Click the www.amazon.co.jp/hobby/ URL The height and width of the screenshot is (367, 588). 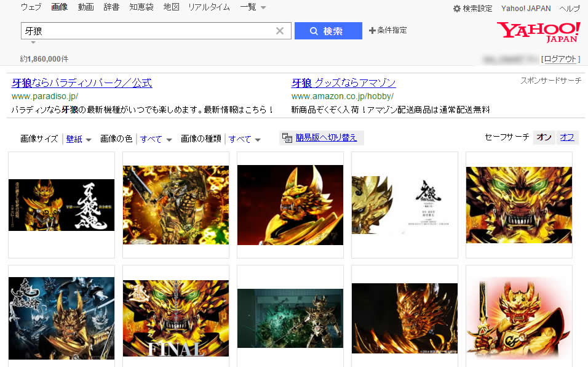click(x=343, y=96)
